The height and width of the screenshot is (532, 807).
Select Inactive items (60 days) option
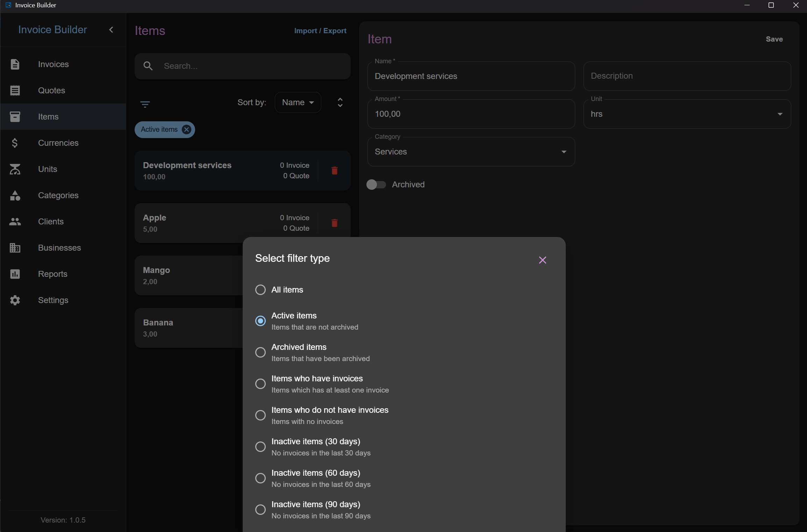click(260, 478)
